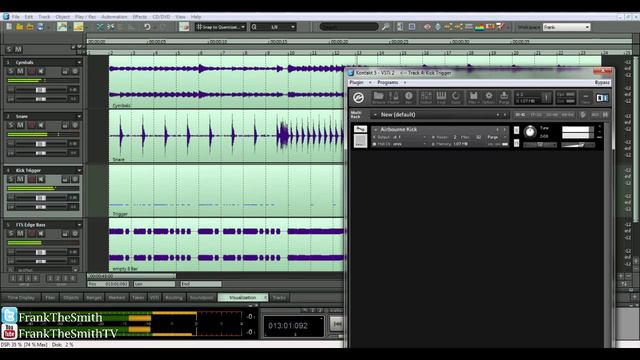
Task: Open the Airbourne Kick Purge dropdown
Action: point(496,137)
